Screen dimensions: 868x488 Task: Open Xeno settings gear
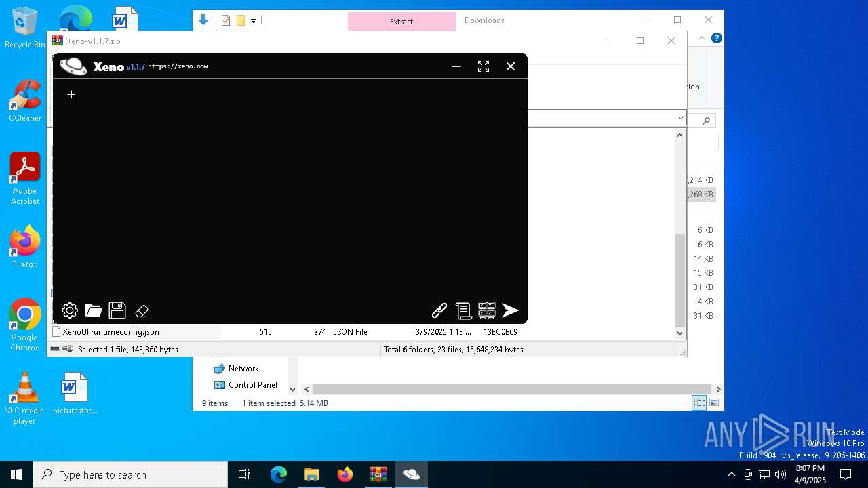click(x=70, y=310)
